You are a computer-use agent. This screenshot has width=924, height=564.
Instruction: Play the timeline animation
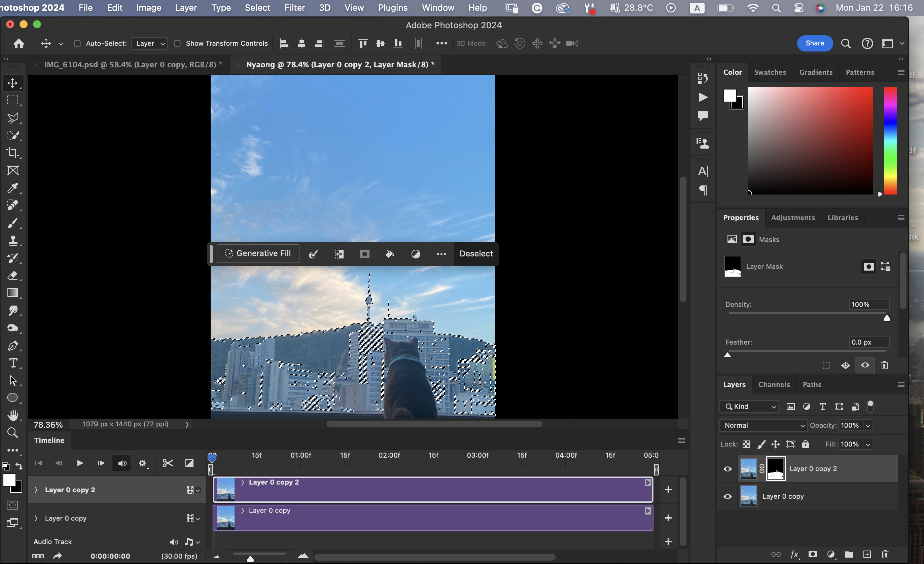[79, 463]
